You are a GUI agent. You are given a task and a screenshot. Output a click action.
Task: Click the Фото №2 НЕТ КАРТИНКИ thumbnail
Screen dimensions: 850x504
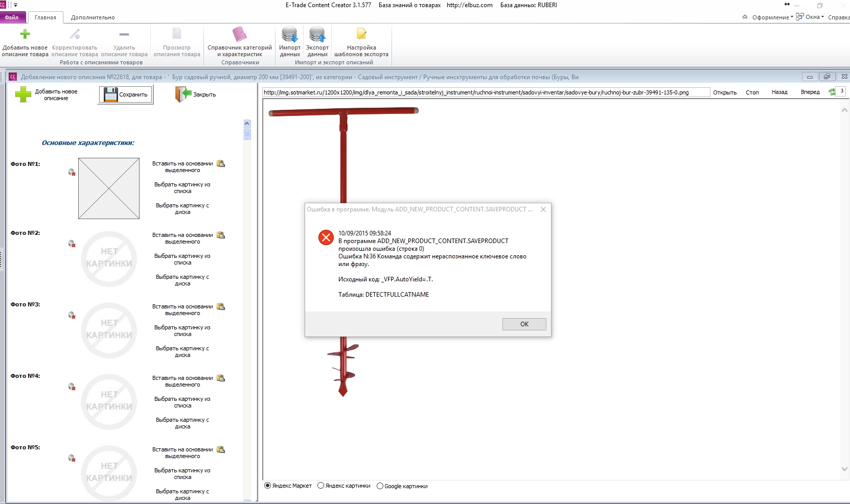[x=109, y=258]
